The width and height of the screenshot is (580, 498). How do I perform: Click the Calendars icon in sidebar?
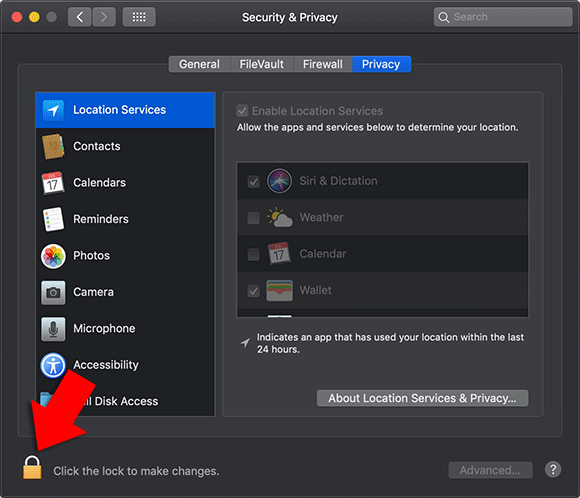coord(53,183)
